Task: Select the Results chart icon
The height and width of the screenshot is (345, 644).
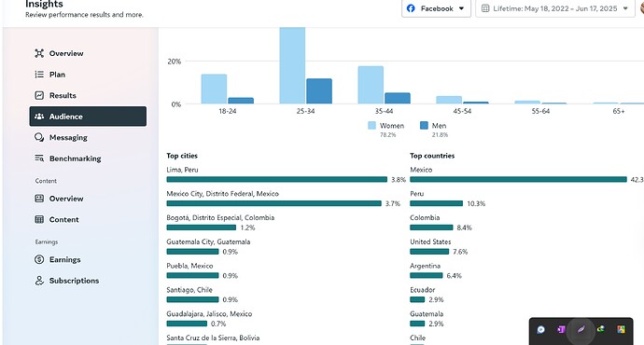Action: tap(39, 95)
